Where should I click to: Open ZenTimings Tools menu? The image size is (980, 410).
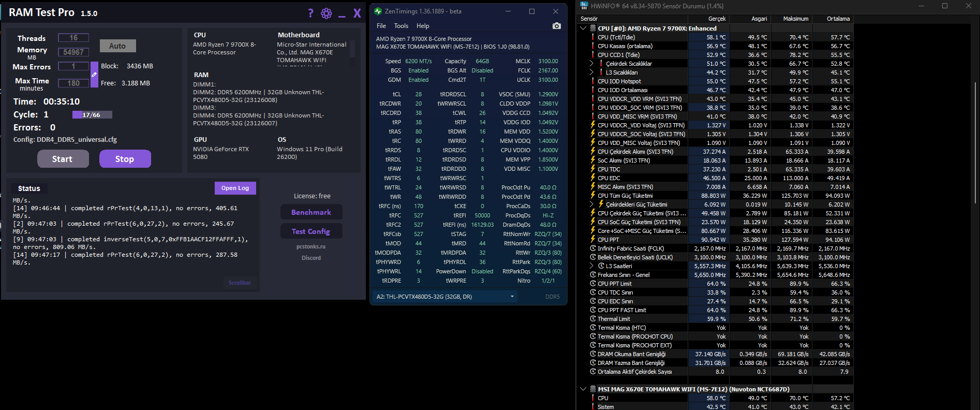(401, 26)
